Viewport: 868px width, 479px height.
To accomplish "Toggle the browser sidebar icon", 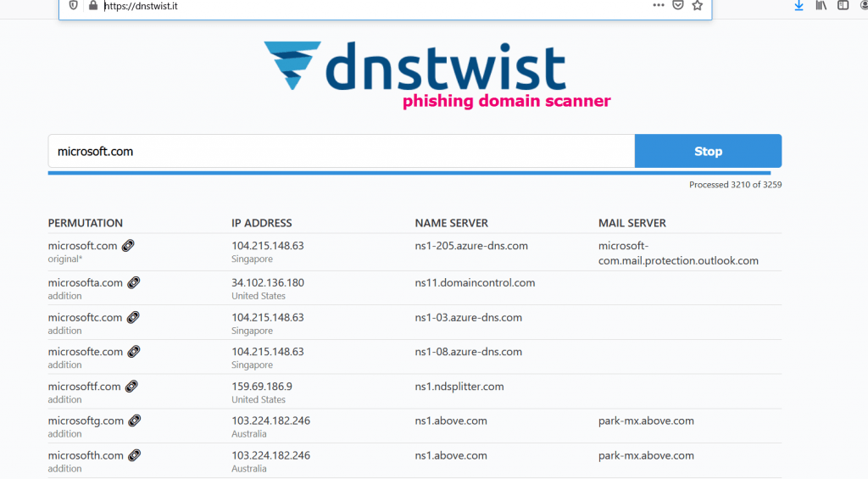I will point(843,6).
